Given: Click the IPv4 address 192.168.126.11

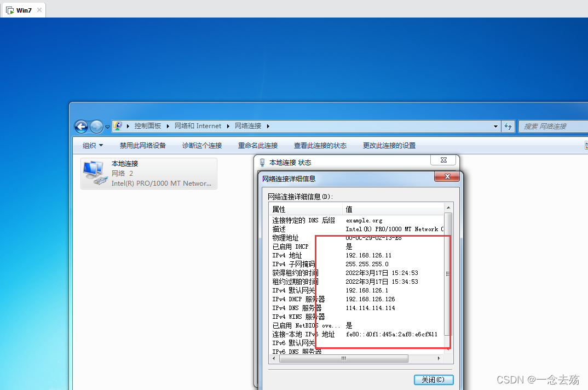Looking at the screenshot, I should pyautogui.click(x=368, y=256).
